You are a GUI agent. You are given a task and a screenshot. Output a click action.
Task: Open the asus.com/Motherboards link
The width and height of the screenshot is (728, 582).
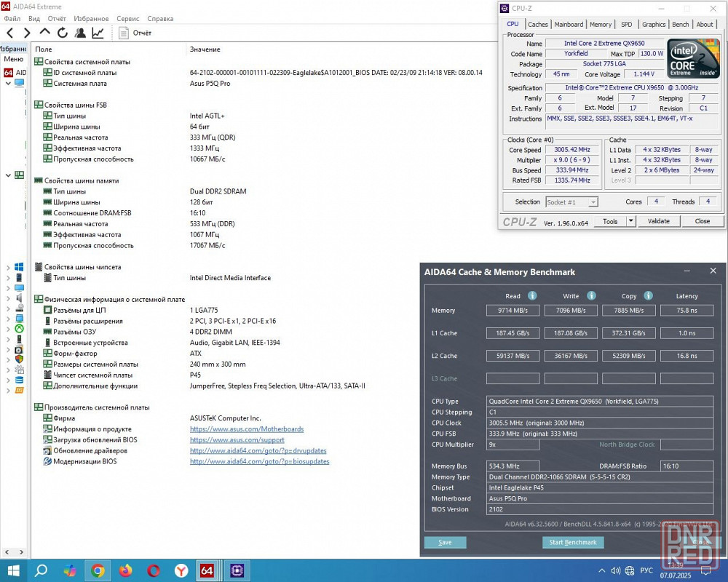[x=247, y=429]
